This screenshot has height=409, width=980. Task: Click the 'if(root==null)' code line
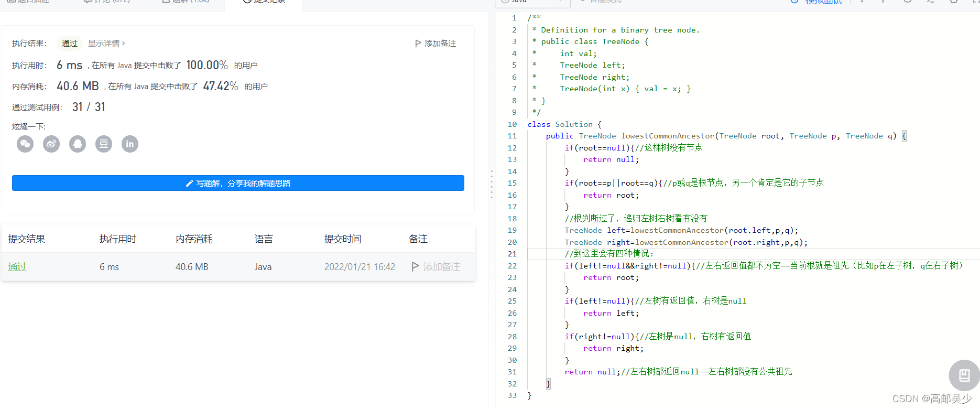(634, 148)
